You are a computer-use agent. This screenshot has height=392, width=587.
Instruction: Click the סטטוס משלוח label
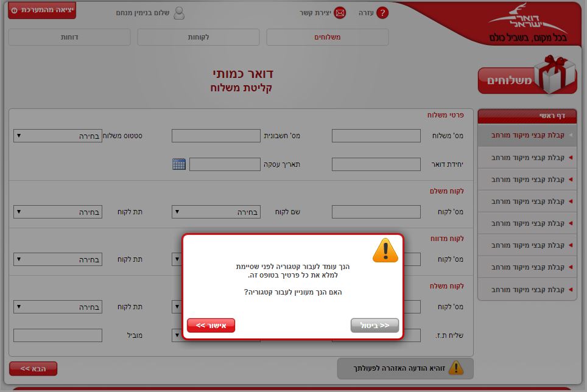pyautogui.click(x=122, y=136)
